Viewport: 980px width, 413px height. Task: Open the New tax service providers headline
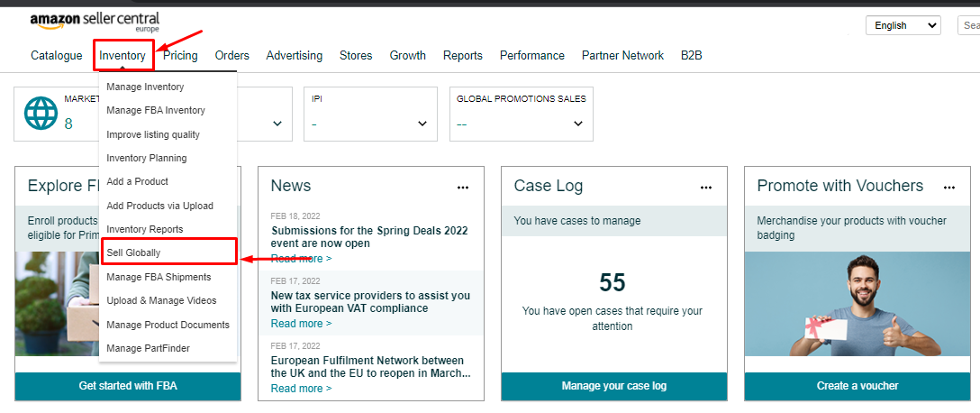[x=370, y=302]
